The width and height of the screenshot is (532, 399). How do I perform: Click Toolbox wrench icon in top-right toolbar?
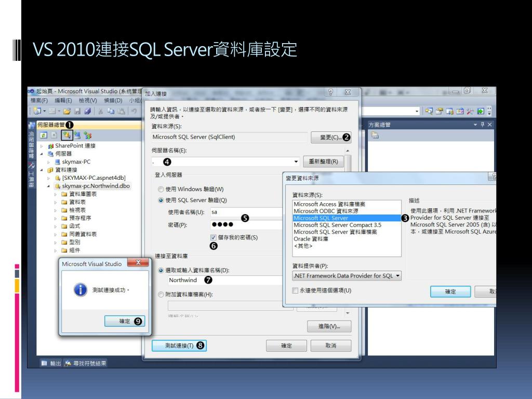click(x=470, y=111)
